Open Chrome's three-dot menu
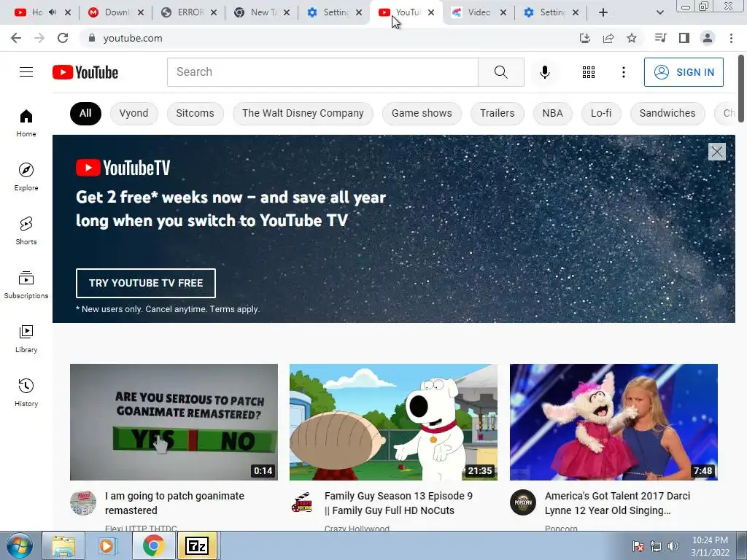 tap(731, 38)
